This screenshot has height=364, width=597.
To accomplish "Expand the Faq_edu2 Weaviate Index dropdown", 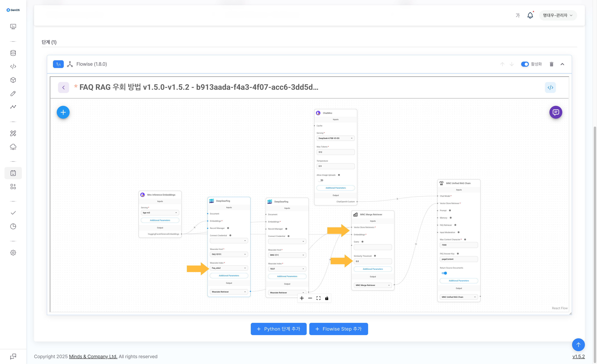I will click(x=229, y=268).
